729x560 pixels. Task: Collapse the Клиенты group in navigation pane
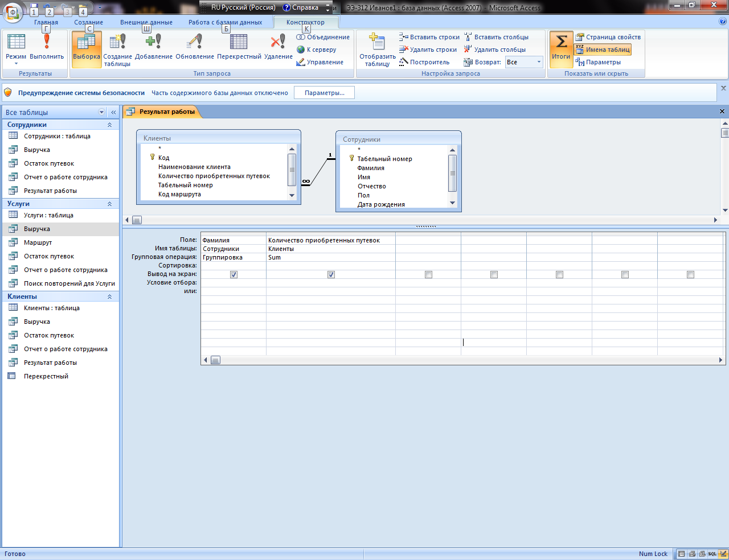(x=110, y=297)
